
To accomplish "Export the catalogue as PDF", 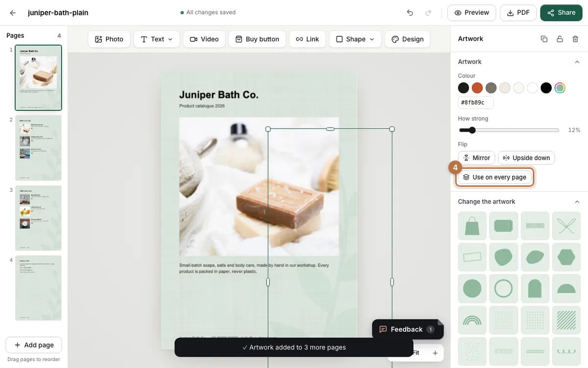I will 518,13.
